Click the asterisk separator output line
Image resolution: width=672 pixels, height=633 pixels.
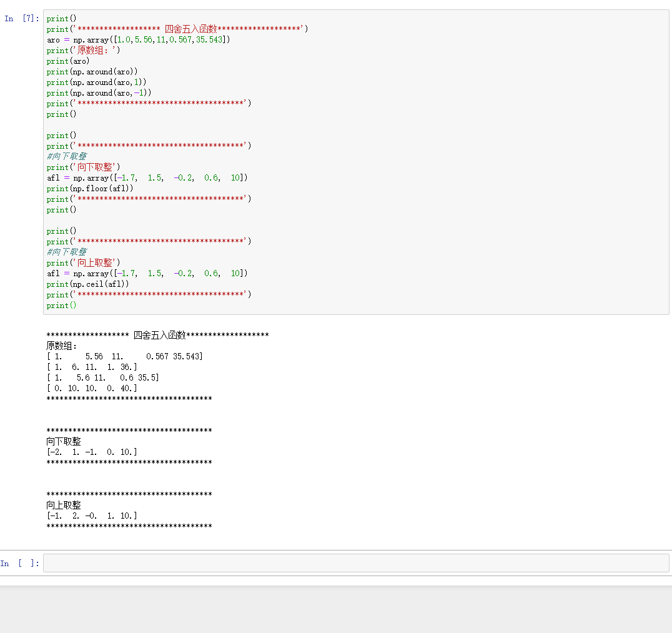pos(128,399)
